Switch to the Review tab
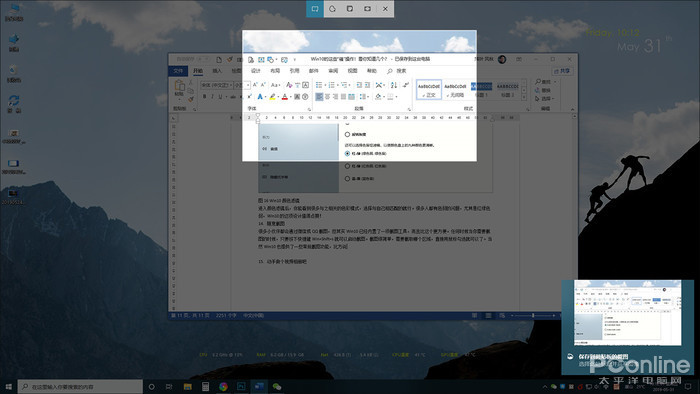The height and width of the screenshot is (394, 700). tap(333, 71)
